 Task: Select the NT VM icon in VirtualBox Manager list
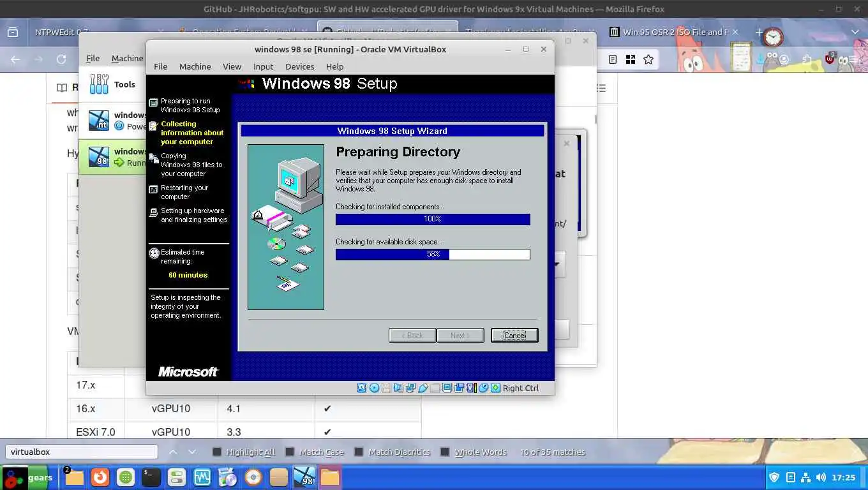point(99,121)
